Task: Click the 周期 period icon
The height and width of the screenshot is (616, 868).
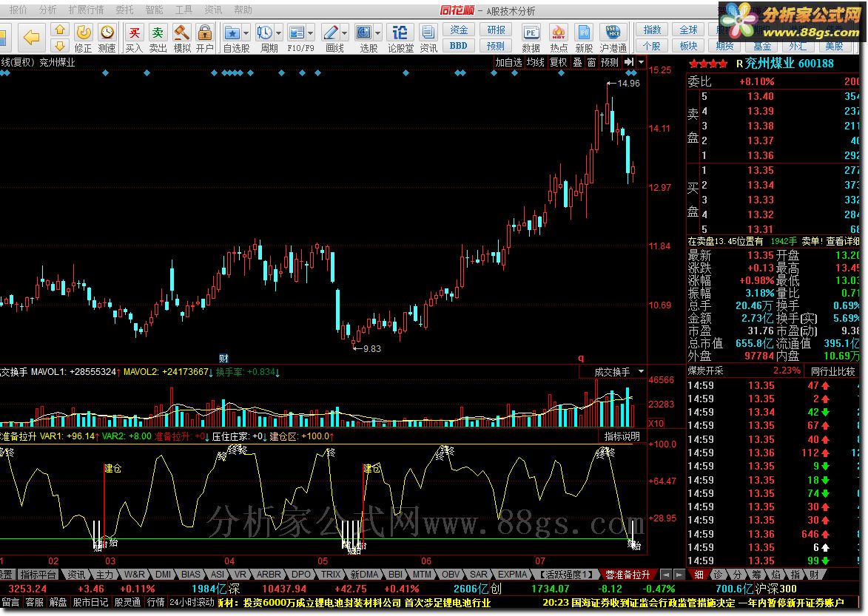Action: (x=265, y=38)
